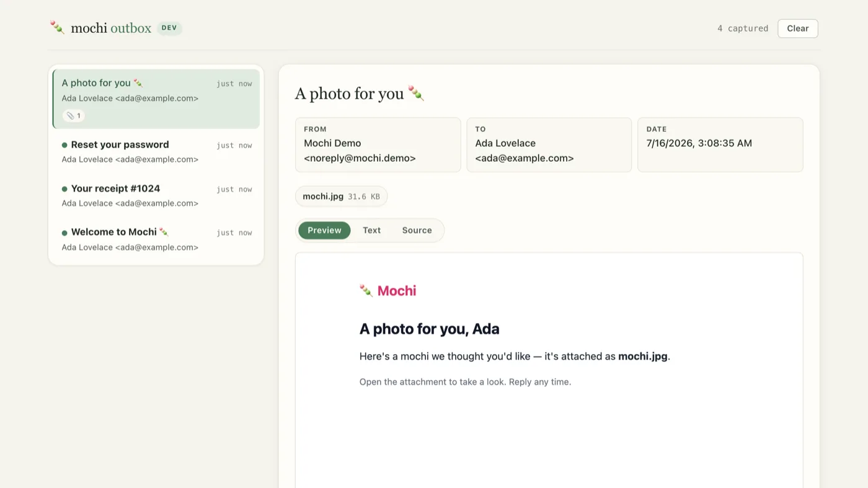Click the TO field showing Ada Lovelace
Image resolution: width=868 pixels, height=488 pixels.
(549, 144)
